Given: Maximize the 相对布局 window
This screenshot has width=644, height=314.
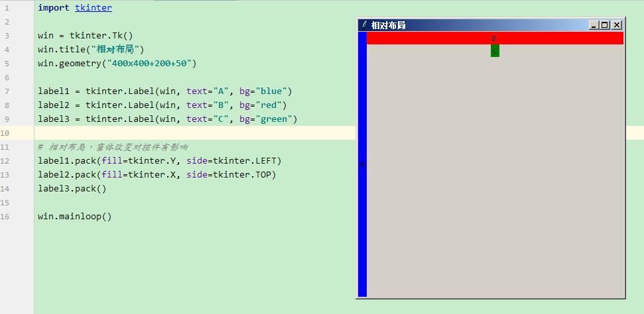Looking at the screenshot, I should tap(605, 25).
